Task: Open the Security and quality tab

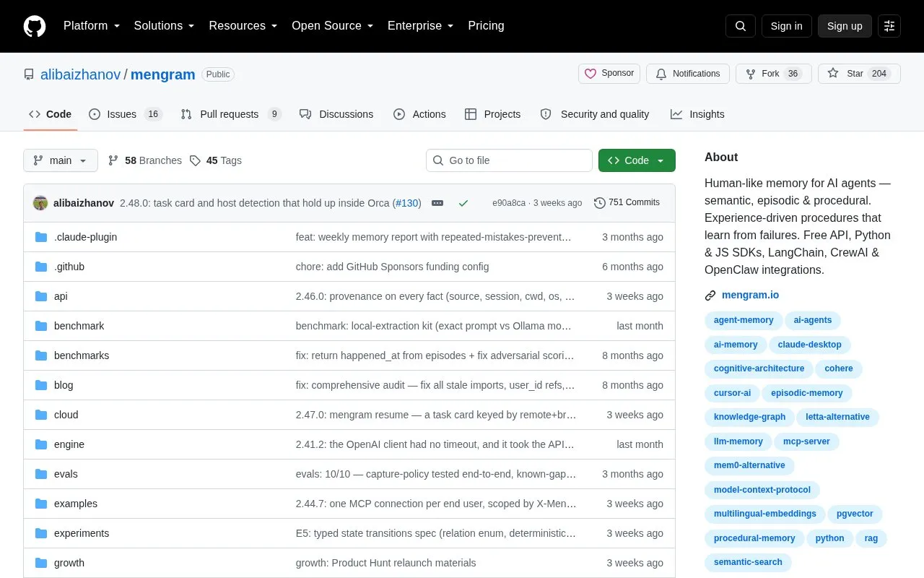Action: coord(595,114)
